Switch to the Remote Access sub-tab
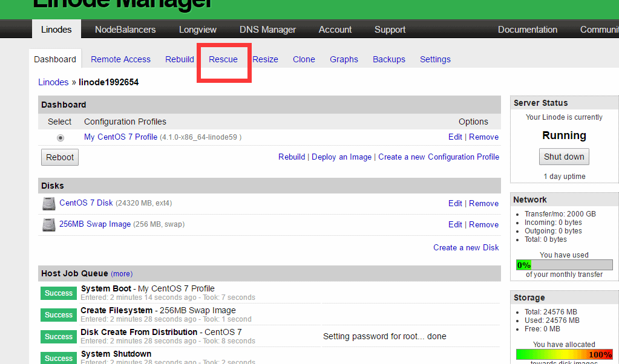Viewport: 619px width, 364px height. [120, 59]
